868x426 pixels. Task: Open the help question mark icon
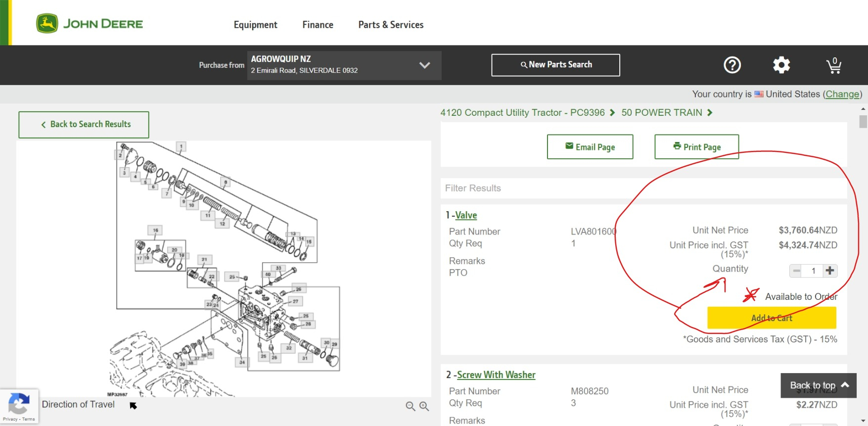click(x=732, y=65)
